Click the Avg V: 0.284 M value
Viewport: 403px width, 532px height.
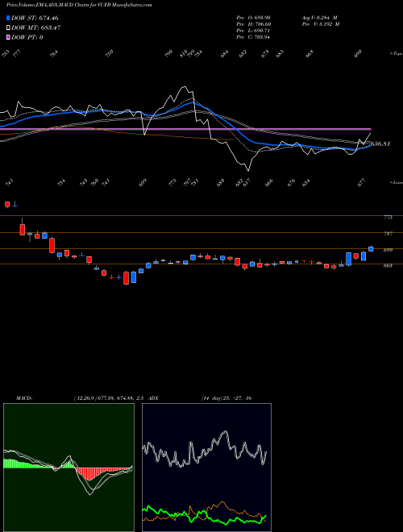[319, 17]
